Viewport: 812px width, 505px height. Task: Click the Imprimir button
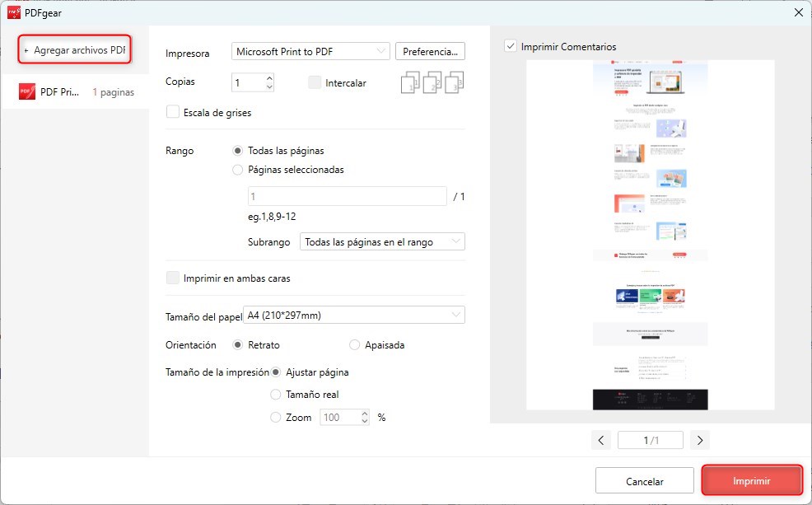click(x=751, y=480)
